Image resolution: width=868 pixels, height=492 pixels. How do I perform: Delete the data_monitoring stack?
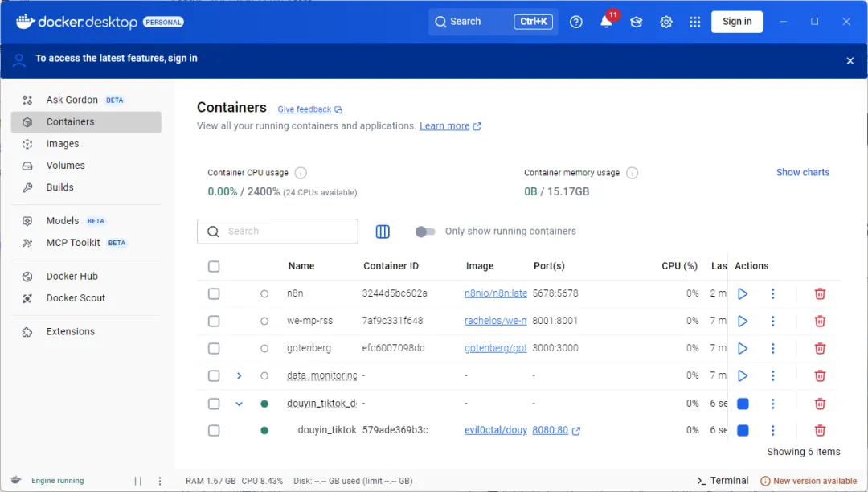click(x=820, y=375)
